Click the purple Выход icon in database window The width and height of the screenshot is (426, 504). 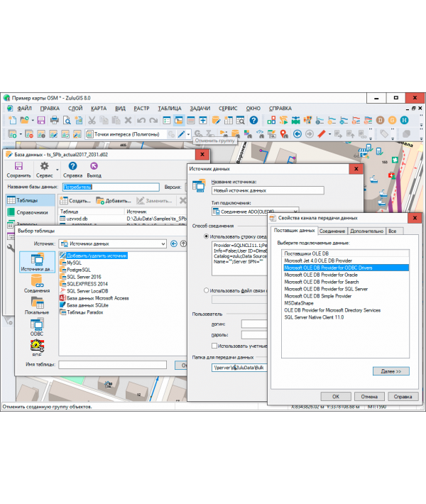[x=94, y=166]
